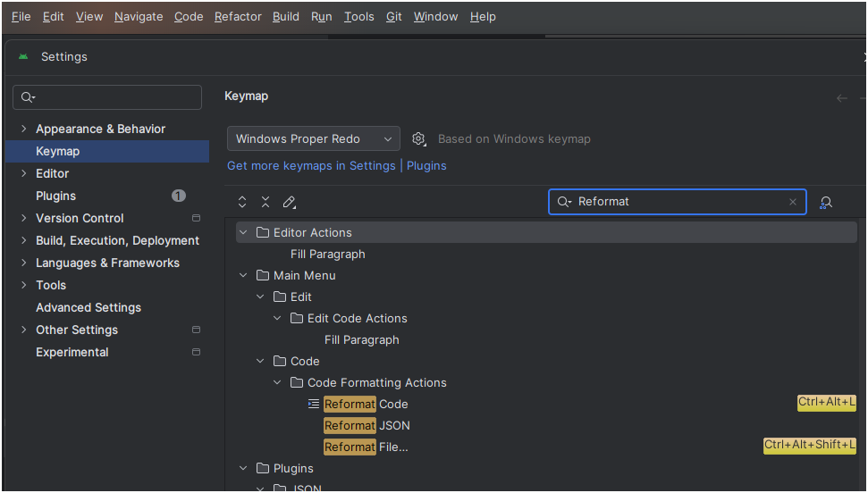Click the Collapse All icon in keymap toolbar
This screenshot has height=493, width=868.
pyautogui.click(x=265, y=203)
